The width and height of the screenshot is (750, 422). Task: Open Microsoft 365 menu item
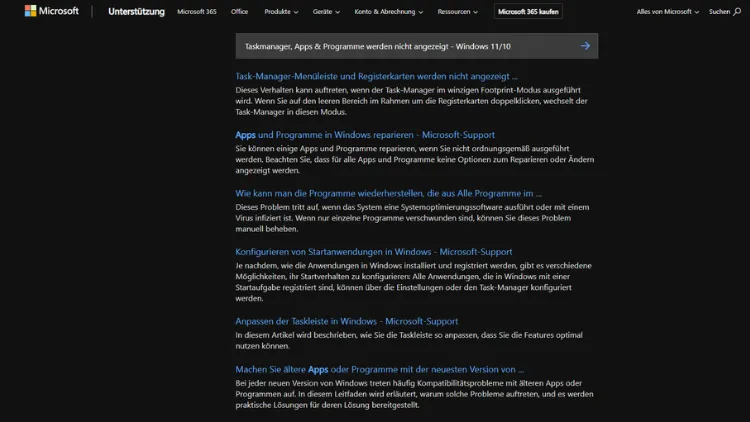click(x=197, y=11)
